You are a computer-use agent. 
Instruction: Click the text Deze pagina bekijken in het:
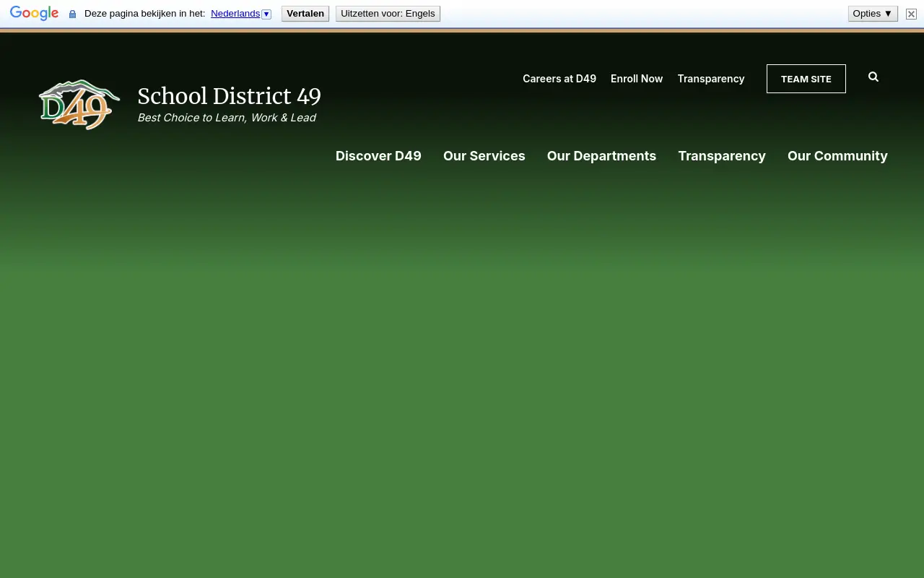(144, 14)
